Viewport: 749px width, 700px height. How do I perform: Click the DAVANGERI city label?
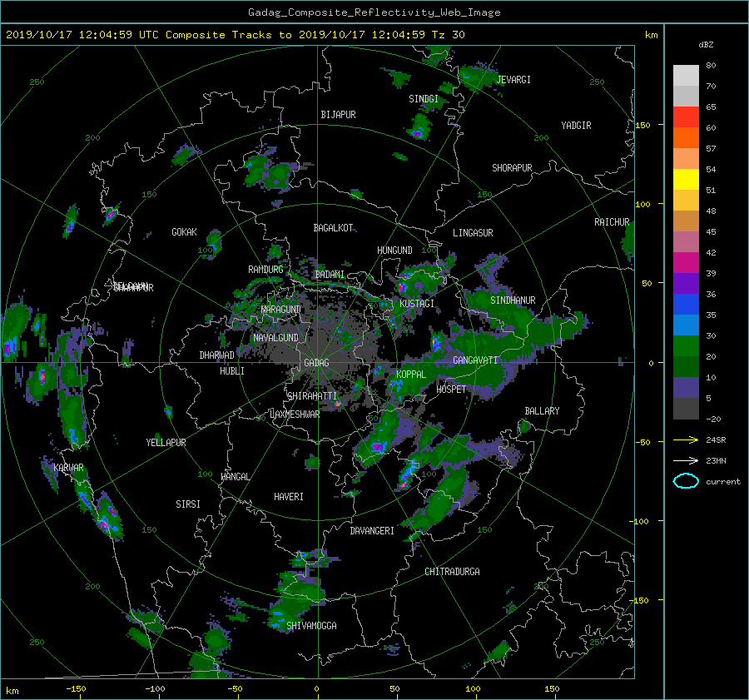[x=372, y=531]
